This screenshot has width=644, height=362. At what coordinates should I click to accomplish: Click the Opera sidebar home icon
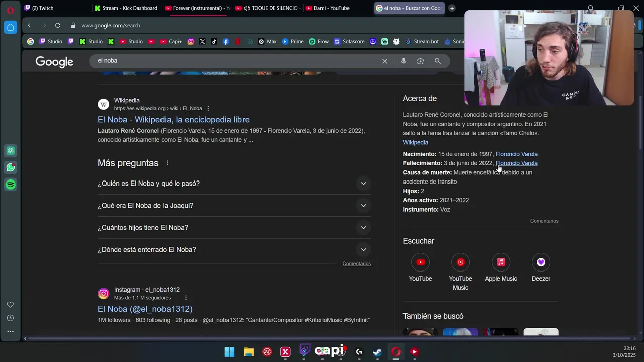[11, 27]
